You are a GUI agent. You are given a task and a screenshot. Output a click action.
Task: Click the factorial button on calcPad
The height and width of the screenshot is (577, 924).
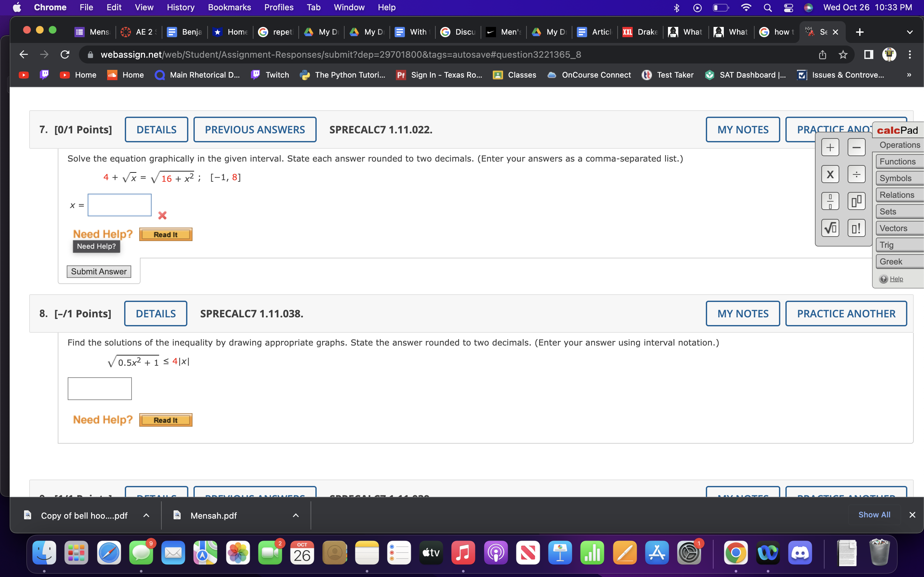pos(856,228)
